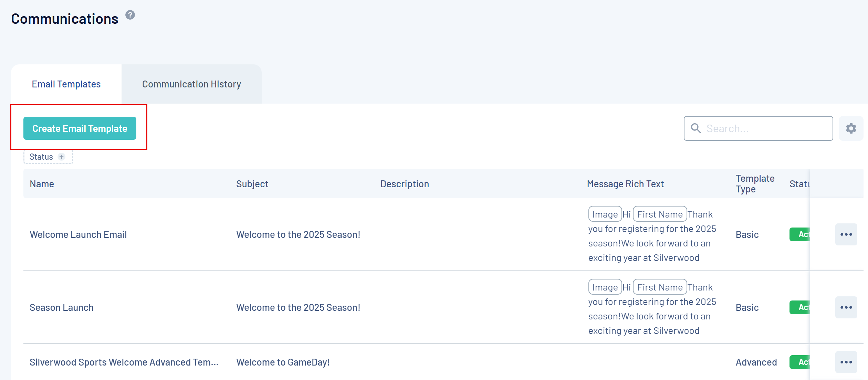Sort by Subject column header
The height and width of the screenshot is (380, 868).
[252, 184]
